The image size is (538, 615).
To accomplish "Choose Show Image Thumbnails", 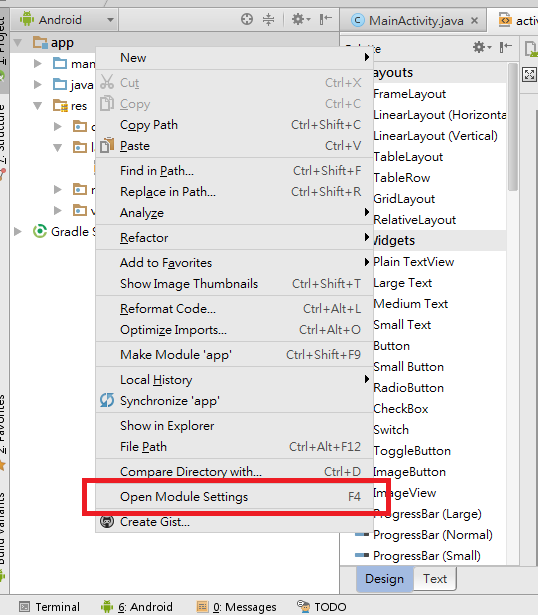I will click(x=234, y=284).
